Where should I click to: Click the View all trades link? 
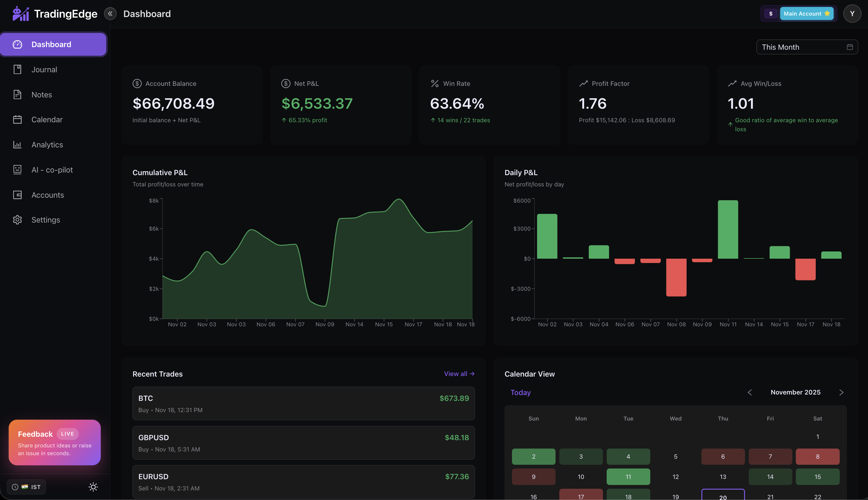(x=459, y=374)
